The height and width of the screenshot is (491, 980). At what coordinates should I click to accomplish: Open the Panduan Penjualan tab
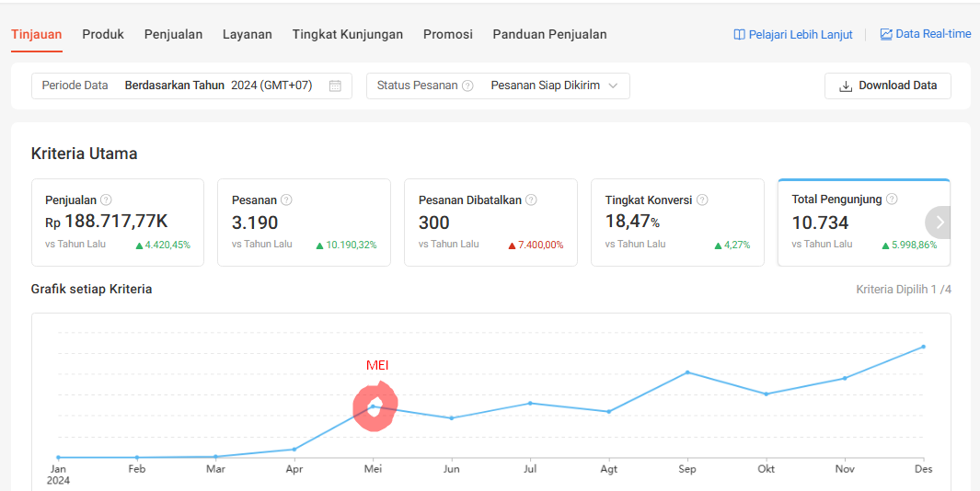[x=549, y=34]
